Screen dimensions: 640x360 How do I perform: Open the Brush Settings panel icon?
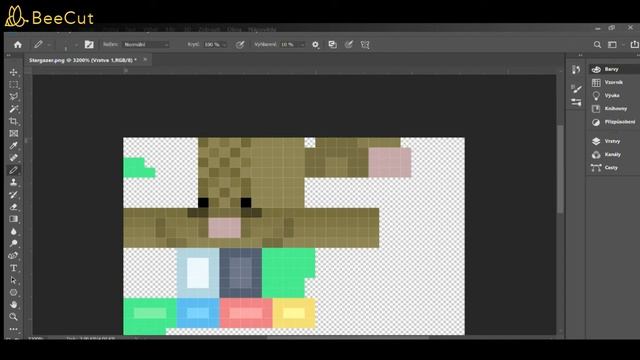576,102
